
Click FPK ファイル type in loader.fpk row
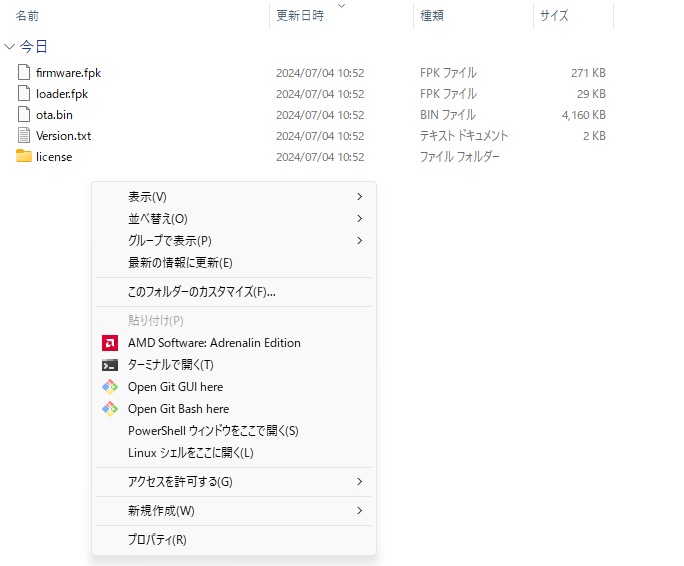(x=448, y=94)
